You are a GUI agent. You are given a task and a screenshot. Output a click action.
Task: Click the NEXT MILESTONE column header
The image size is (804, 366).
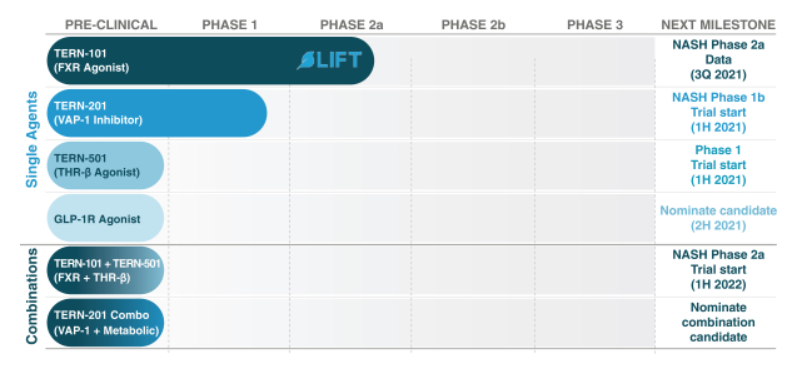coord(718,25)
